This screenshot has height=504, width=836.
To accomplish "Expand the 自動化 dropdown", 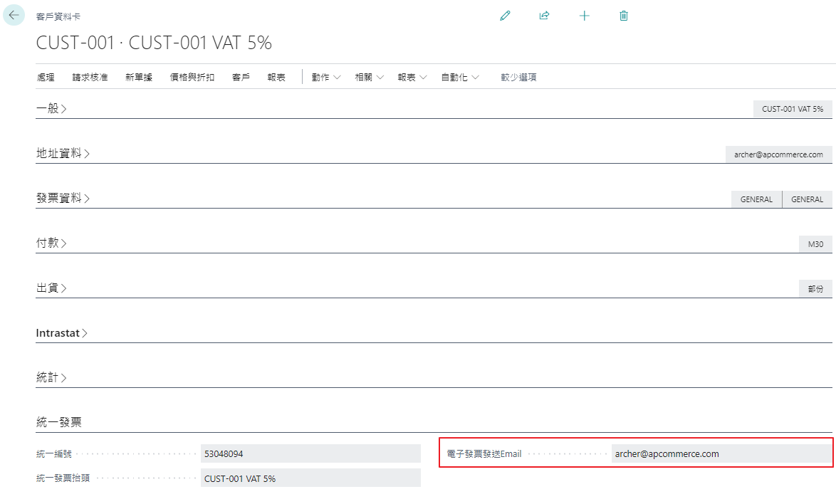I will (459, 78).
